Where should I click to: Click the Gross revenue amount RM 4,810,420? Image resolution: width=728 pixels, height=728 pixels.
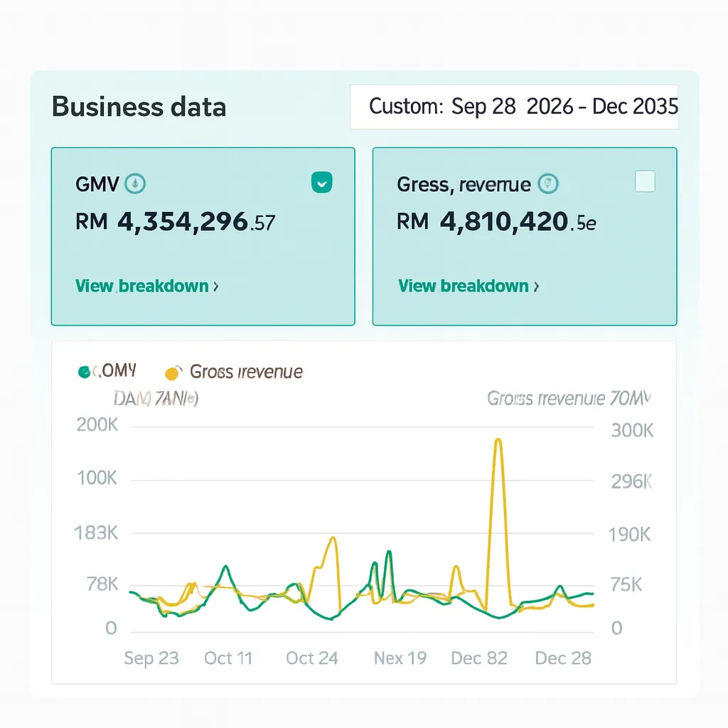tap(496, 223)
